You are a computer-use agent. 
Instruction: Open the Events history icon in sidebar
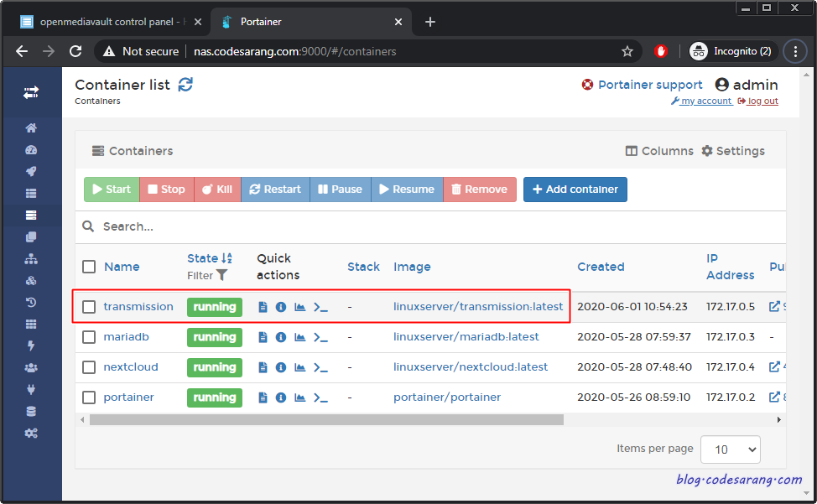pyautogui.click(x=31, y=303)
